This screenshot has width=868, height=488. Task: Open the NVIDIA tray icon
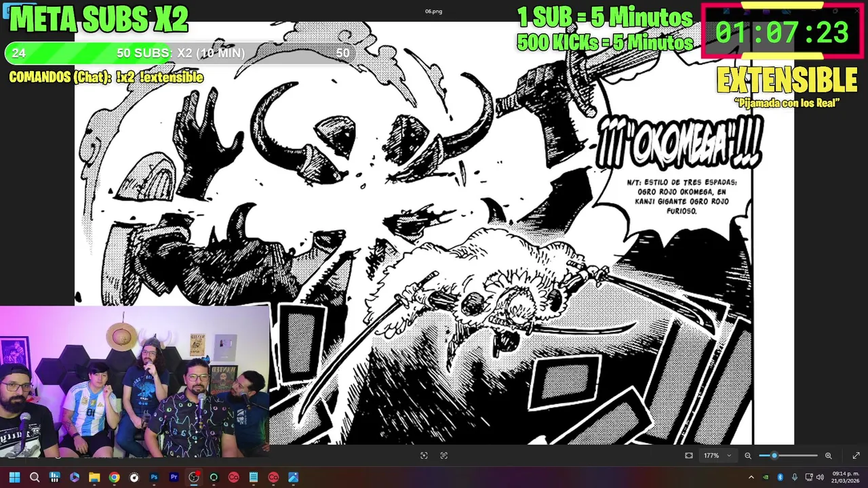point(766,477)
